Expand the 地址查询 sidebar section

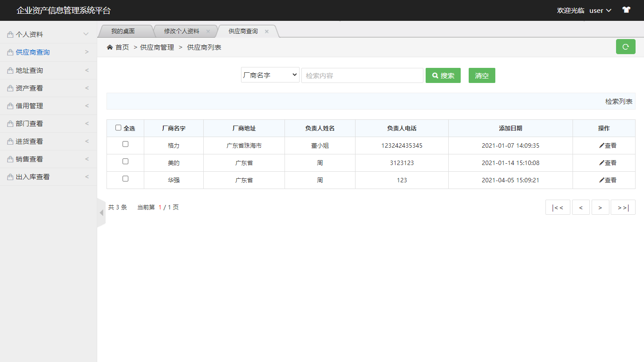pos(48,70)
